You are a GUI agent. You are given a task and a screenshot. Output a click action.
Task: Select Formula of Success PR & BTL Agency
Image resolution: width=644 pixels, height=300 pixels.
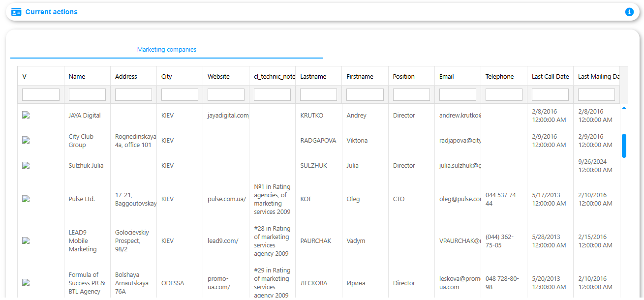click(x=87, y=283)
